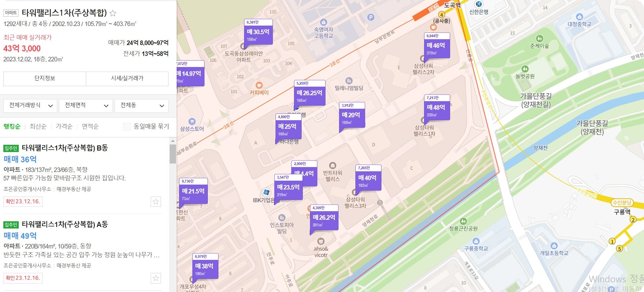644x292 pixels.
Task: Sort listings by 랭킹순
Action: (12, 126)
